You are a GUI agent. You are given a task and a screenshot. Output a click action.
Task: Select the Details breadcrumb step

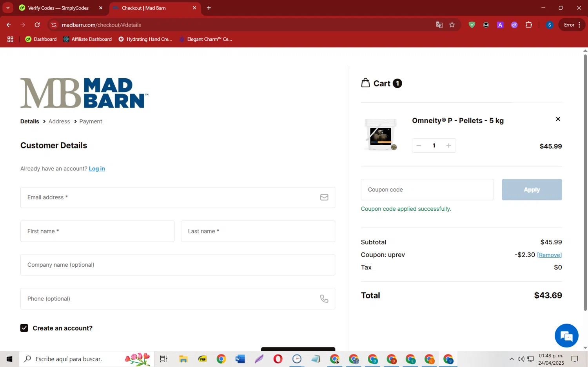(30, 121)
